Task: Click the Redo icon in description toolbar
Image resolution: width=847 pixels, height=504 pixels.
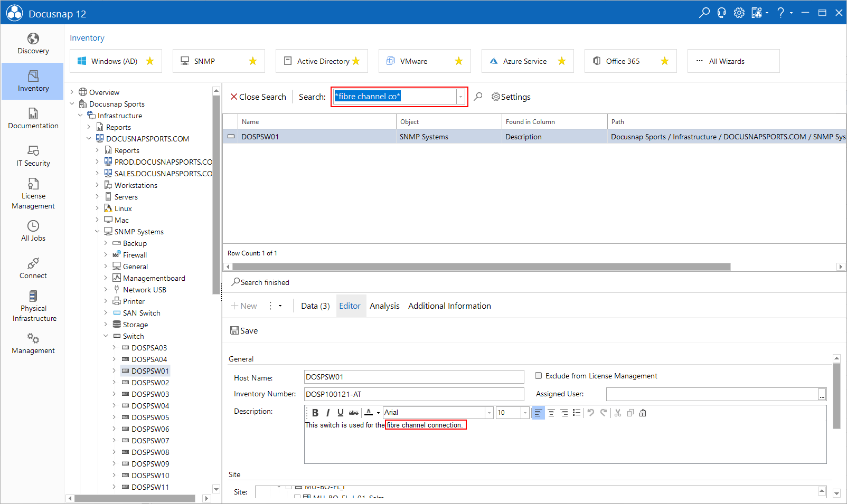Action: coord(604,413)
